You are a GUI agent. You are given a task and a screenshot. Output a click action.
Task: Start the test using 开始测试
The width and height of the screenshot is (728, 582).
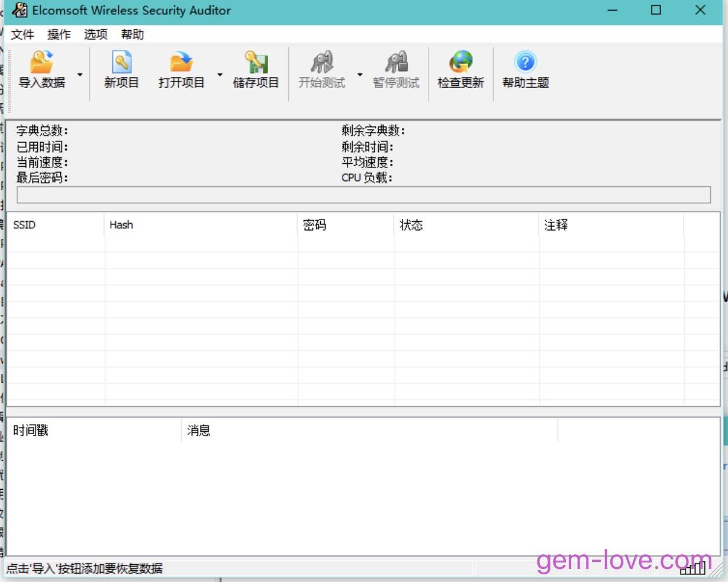click(x=321, y=70)
